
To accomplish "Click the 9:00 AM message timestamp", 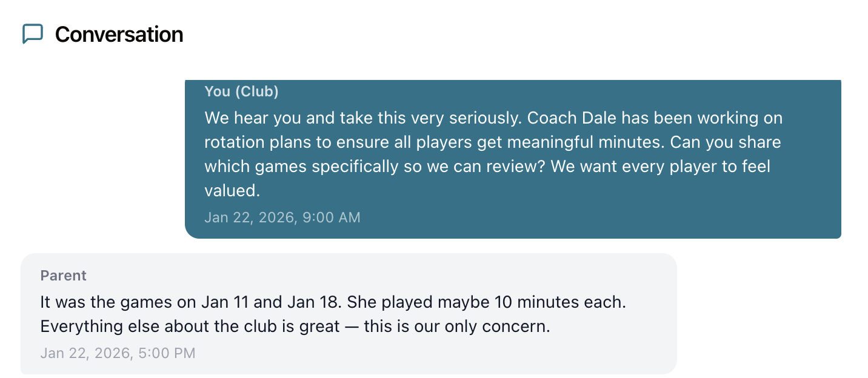I will 282,217.
